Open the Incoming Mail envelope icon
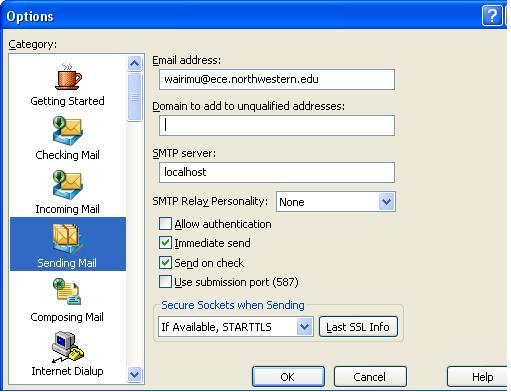511x392 pixels. 67,185
